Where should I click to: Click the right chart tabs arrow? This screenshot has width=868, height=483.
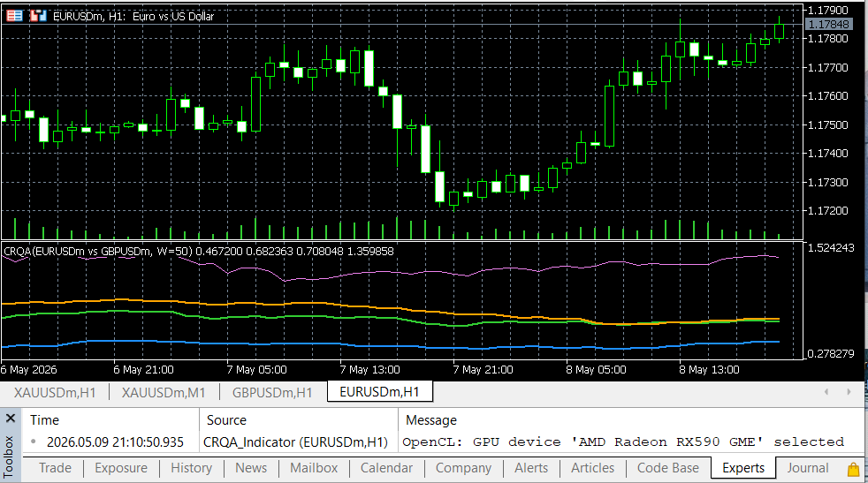click(x=849, y=392)
